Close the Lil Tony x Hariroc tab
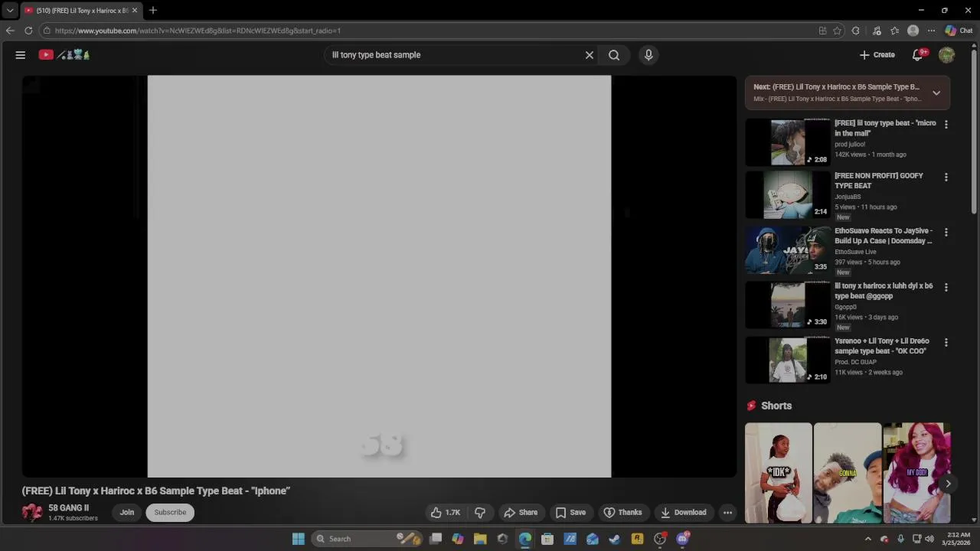Image resolution: width=980 pixels, height=551 pixels. coord(135,11)
